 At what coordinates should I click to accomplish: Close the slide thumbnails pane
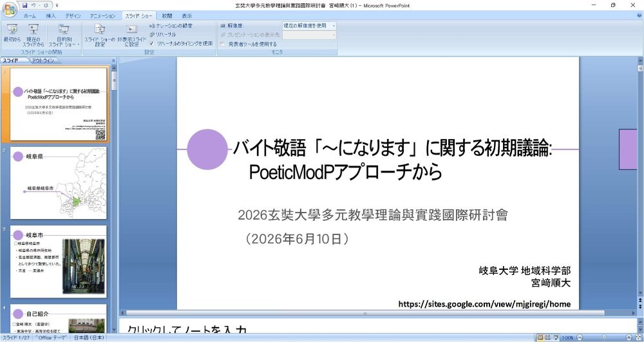(x=114, y=61)
